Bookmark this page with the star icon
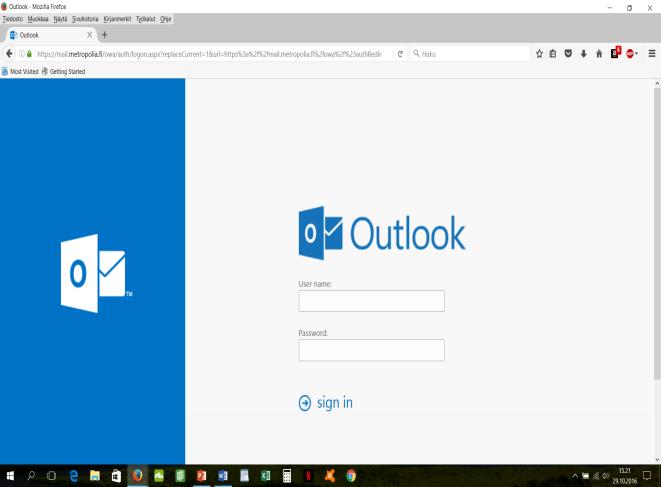661x487 pixels. coord(539,54)
